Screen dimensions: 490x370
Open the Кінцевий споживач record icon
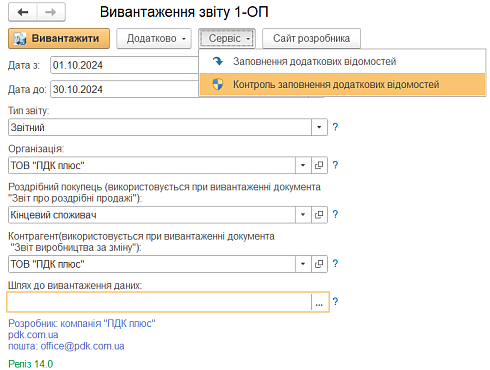(319, 214)
